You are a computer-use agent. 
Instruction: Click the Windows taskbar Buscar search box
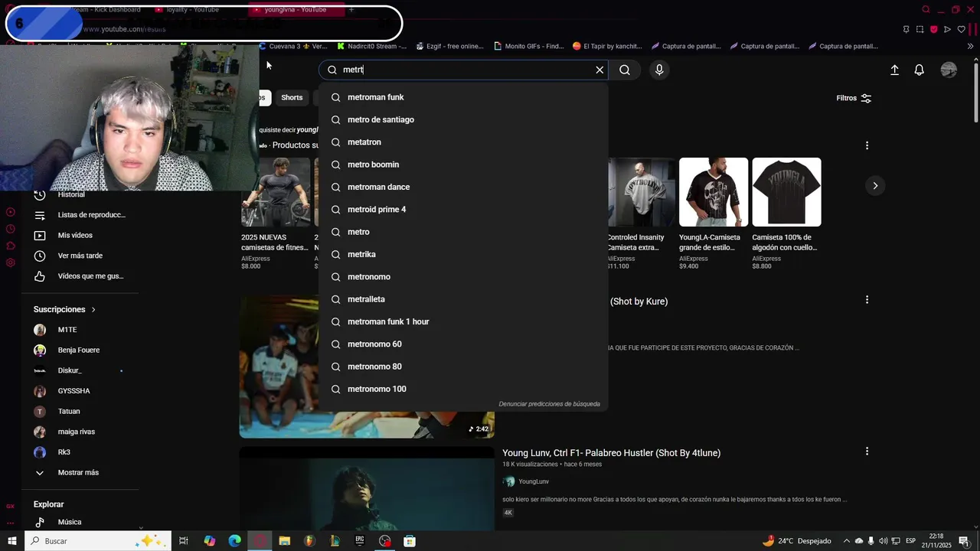pos(97,541)
